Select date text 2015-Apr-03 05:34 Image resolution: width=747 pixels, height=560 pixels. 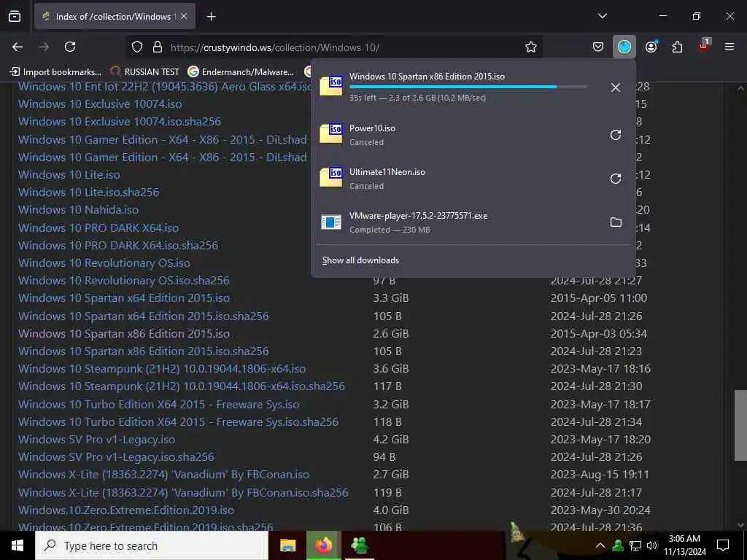[599, 334]
